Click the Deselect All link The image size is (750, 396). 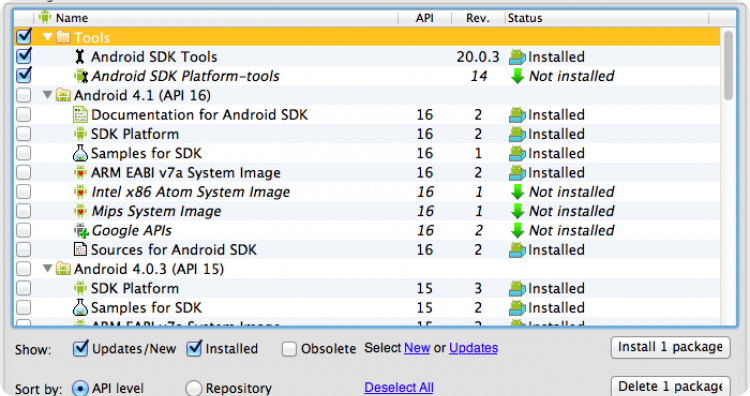pyautogui.click(x=399, y=387)
